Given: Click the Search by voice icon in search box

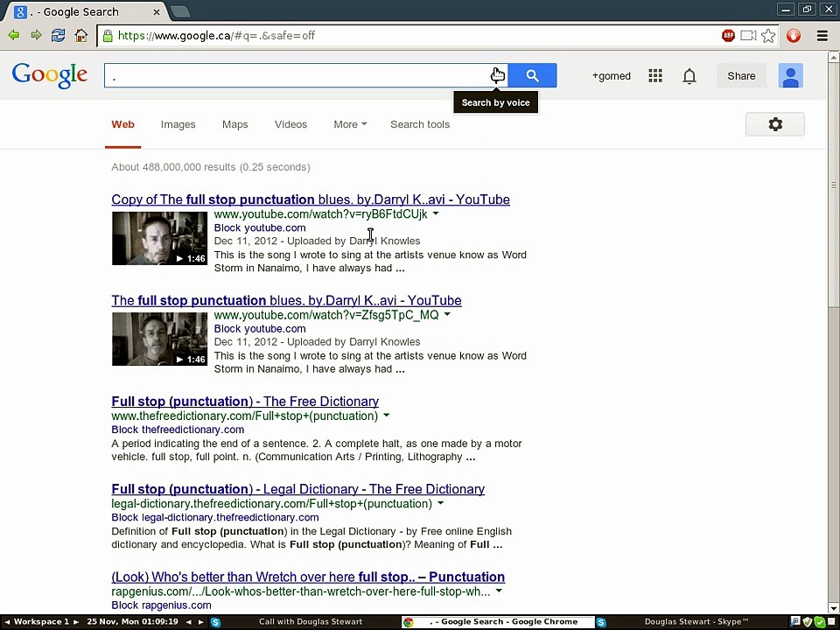Looking at the screenshot, I should click(498, 75).
